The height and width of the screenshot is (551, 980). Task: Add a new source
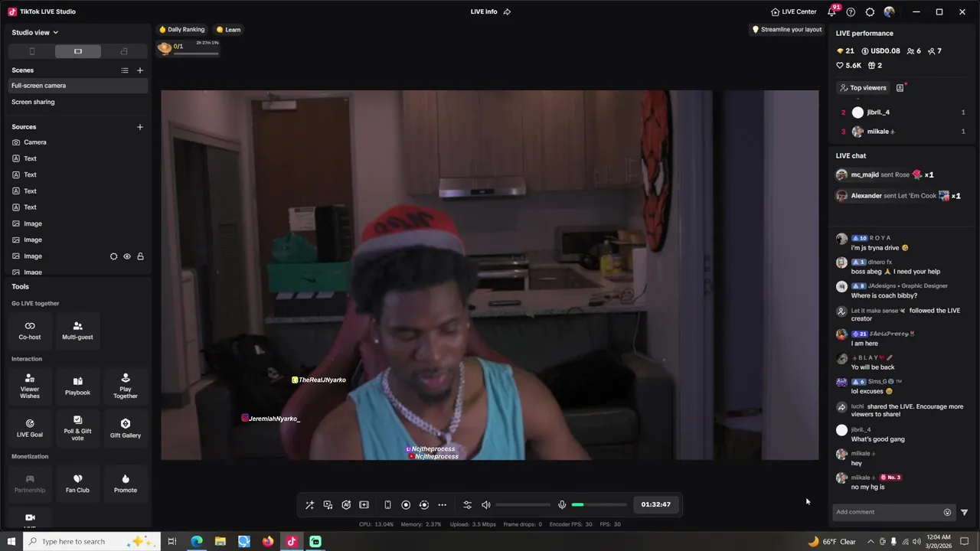click(x=139, y=127)
